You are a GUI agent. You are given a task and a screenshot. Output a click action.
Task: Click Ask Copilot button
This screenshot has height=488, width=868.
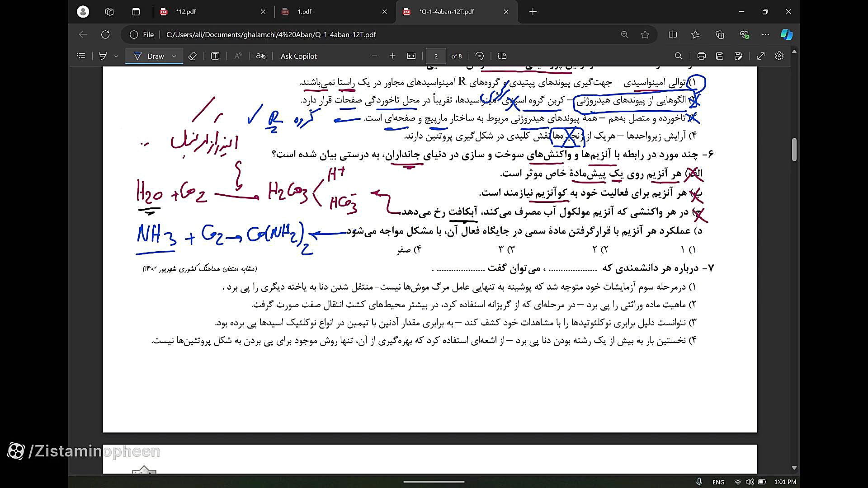(298, 56)
